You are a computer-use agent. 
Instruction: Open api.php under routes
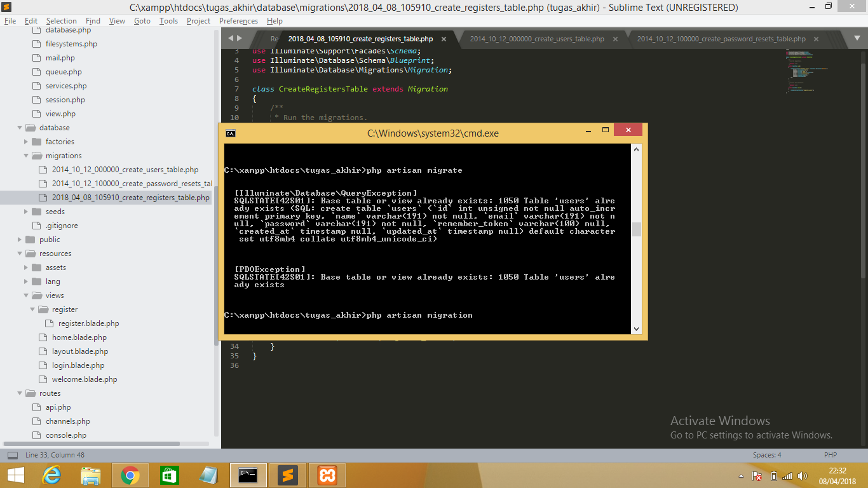tap(58, 407)
